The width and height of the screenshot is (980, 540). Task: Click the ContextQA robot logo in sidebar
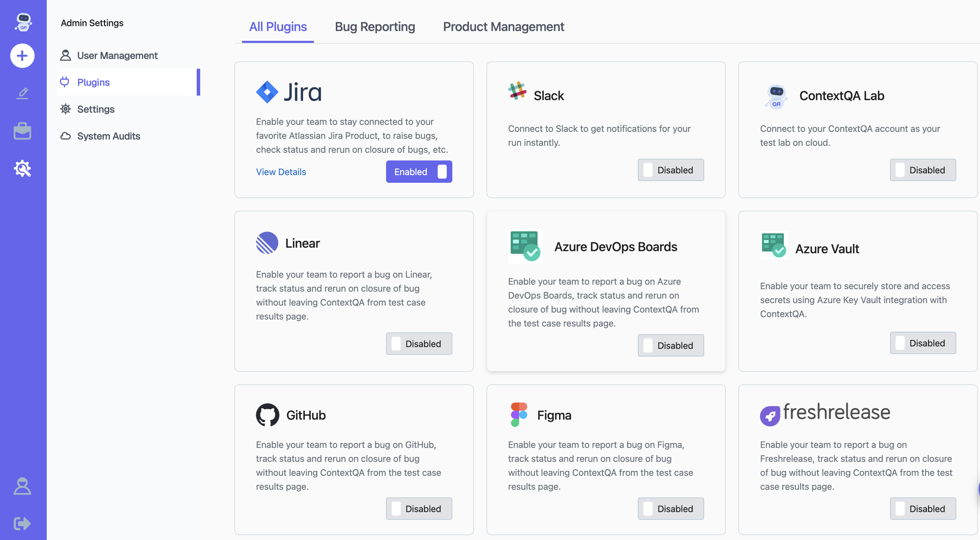coord(23,22)
